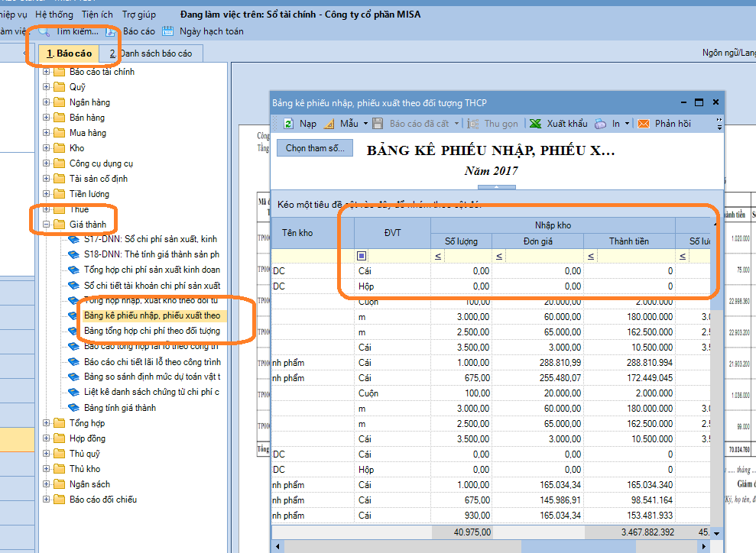
Task: Click the Hợp đồng folder icon
Action: tap(60, 438)
